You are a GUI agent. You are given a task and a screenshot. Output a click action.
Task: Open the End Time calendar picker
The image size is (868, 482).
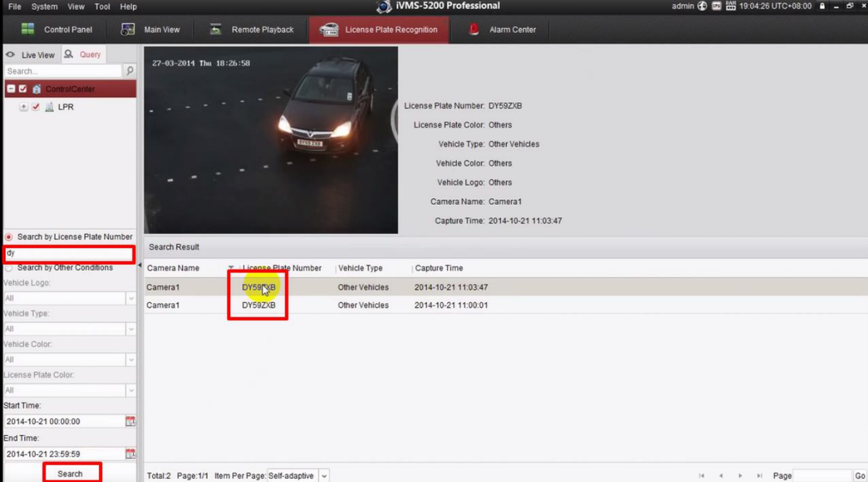click(130, 453)
